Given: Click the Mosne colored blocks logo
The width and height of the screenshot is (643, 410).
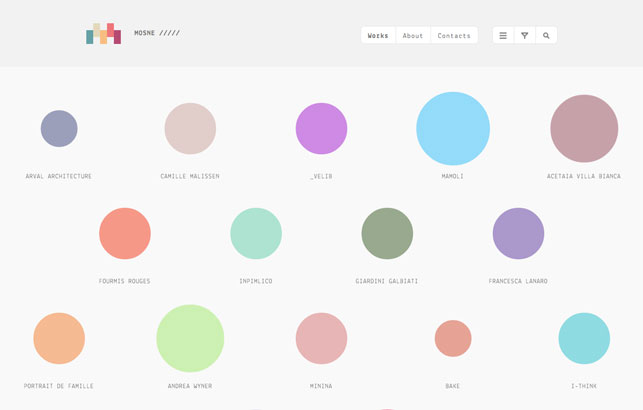Looking at the screenshot, I should tap(103, 34).
